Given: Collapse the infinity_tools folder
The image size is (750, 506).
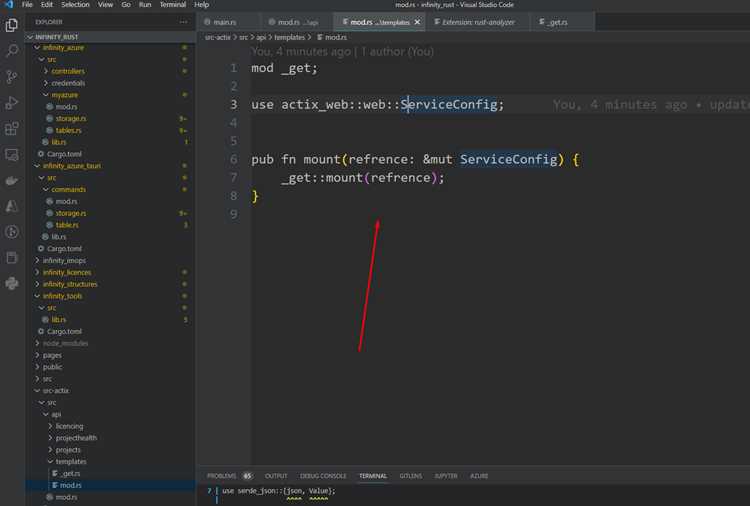Looking at the screenshot, I should [x=37, y=296].
